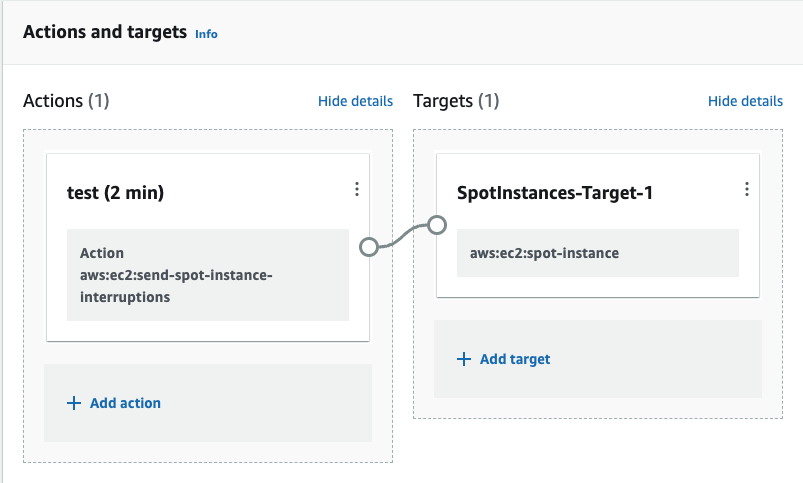Open the SpotInstances-Target-1 options menu

coord(746,189)
